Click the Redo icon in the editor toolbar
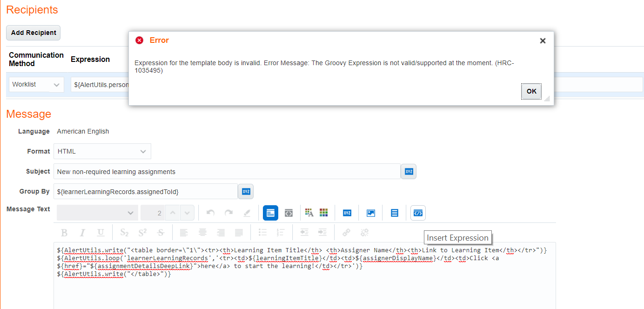The width and height of the screenshot is (644, 309). [228, 213]
